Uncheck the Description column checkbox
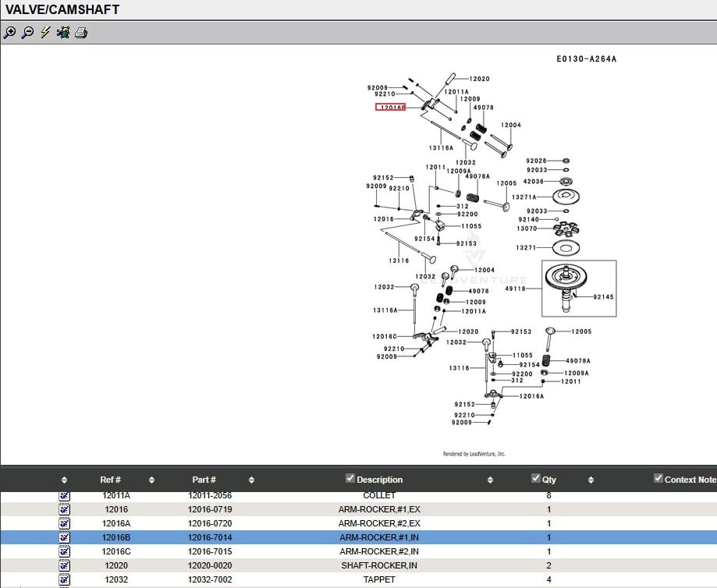The width and height of the screenshot is (717, 588). click(x=350, y=479)
